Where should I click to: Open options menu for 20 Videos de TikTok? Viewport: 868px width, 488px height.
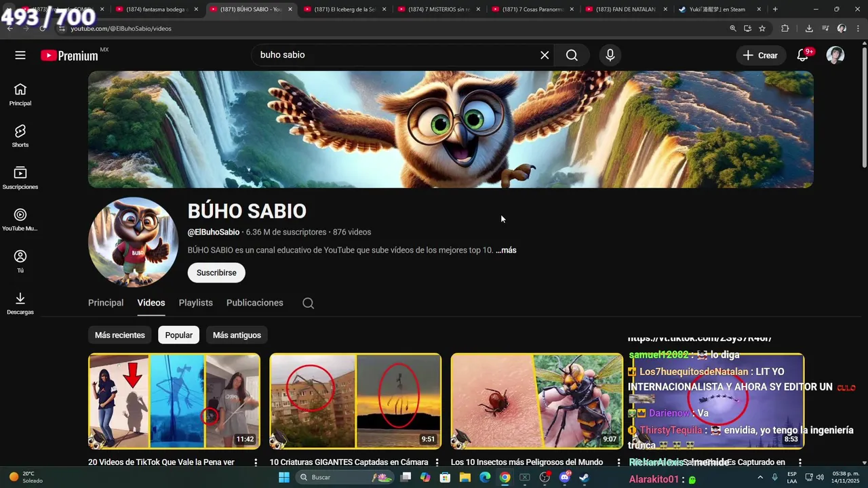[x=256, y=462]
